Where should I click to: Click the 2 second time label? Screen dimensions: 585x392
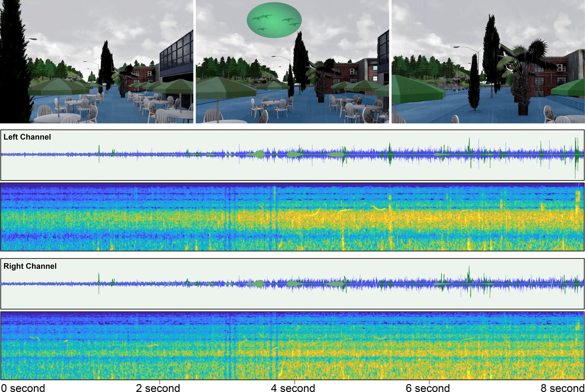pos(158,388)
